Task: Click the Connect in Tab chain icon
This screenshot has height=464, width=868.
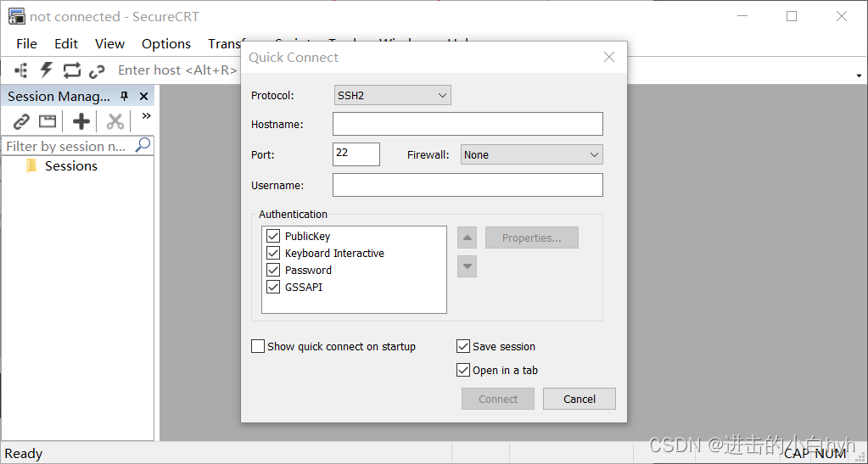Action: coord(97,71)
